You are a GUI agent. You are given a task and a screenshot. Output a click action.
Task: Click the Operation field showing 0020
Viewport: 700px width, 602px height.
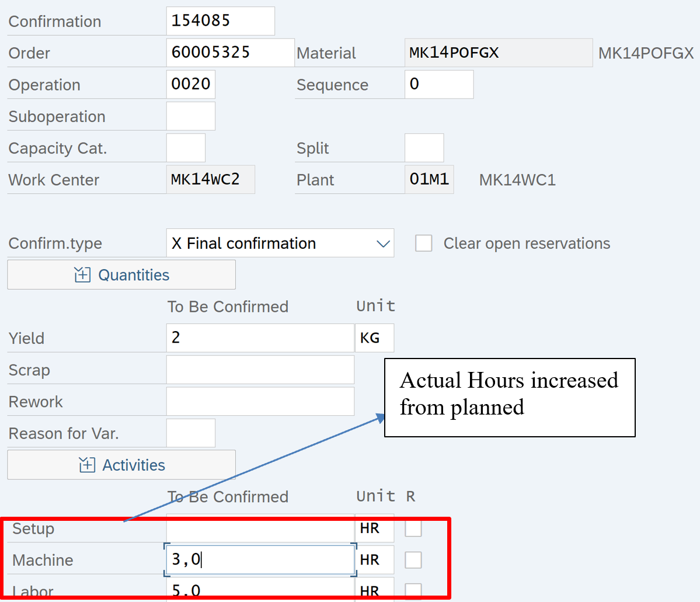[191, 84]
